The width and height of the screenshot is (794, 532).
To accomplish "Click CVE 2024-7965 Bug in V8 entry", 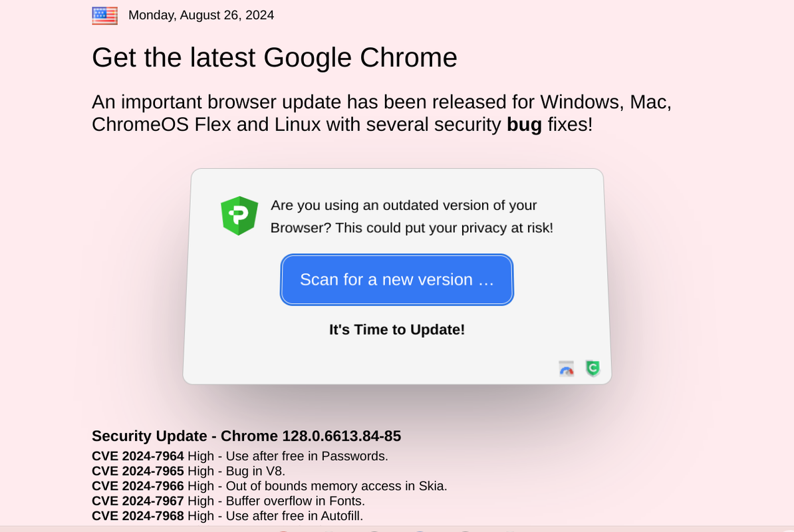I will pos(188,471).
